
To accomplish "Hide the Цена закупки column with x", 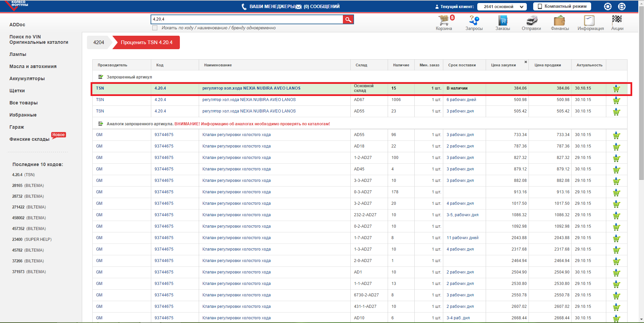I will (525, 62).
